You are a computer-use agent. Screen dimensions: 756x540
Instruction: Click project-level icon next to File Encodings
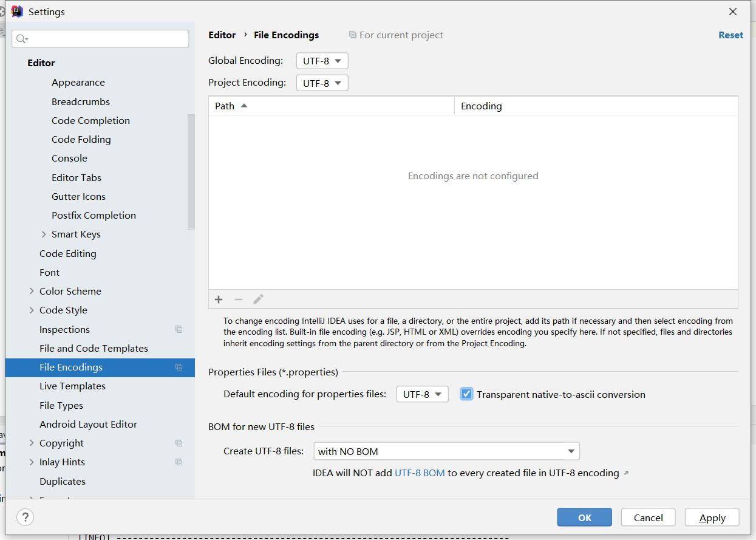click(179, 367)
